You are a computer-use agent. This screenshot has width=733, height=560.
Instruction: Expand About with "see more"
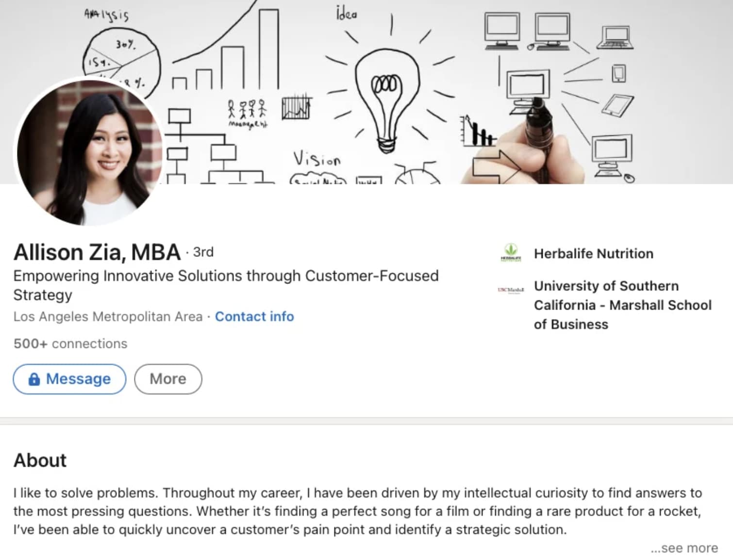pyautogui.click(x=684, y=548)
